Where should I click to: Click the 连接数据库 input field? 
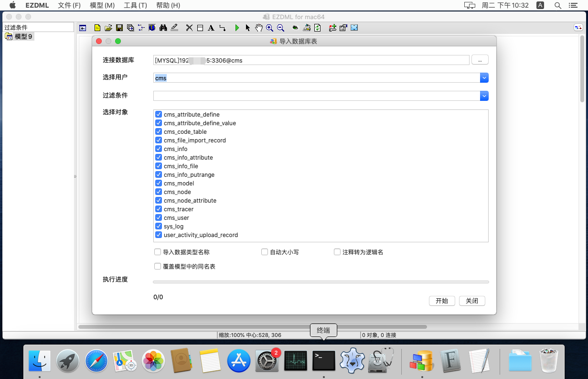tap(311, 60)
